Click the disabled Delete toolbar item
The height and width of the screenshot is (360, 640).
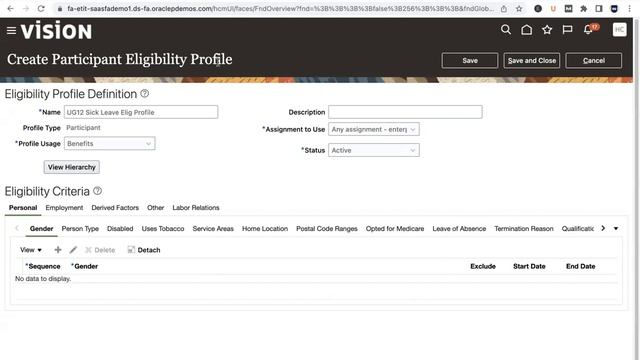tap(100, 250)
